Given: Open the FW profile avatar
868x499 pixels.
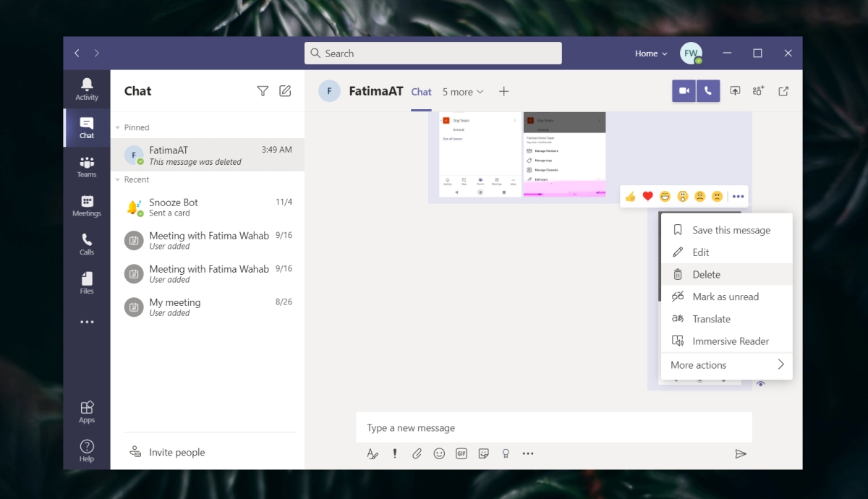Looking at the screenshot, I should coord(691,54).
